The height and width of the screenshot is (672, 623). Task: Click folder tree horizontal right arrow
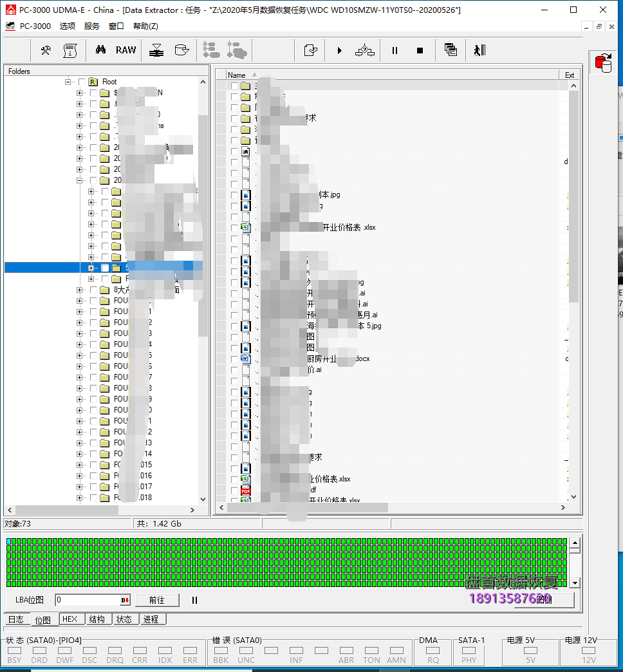pos(192,510)
